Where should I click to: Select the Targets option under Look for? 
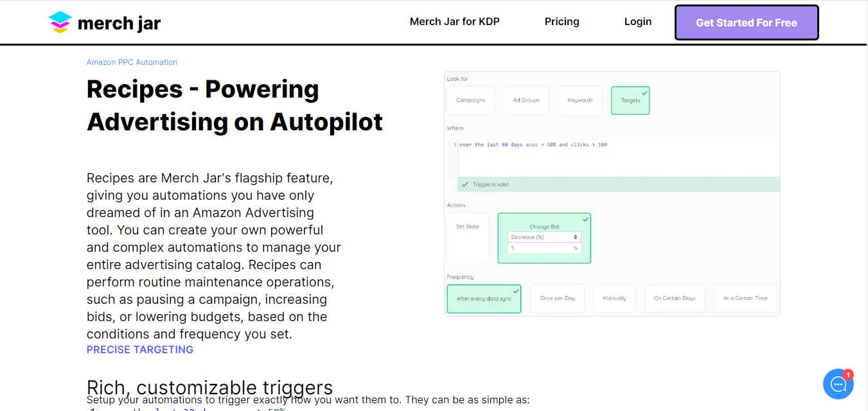pyautogui.click(x=630, y=101)
